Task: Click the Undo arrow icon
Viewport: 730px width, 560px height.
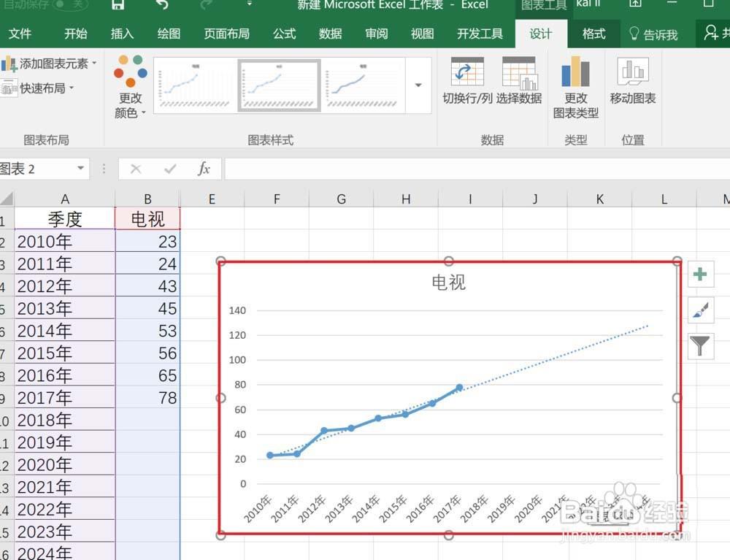Action: click(x=162, y=4)
